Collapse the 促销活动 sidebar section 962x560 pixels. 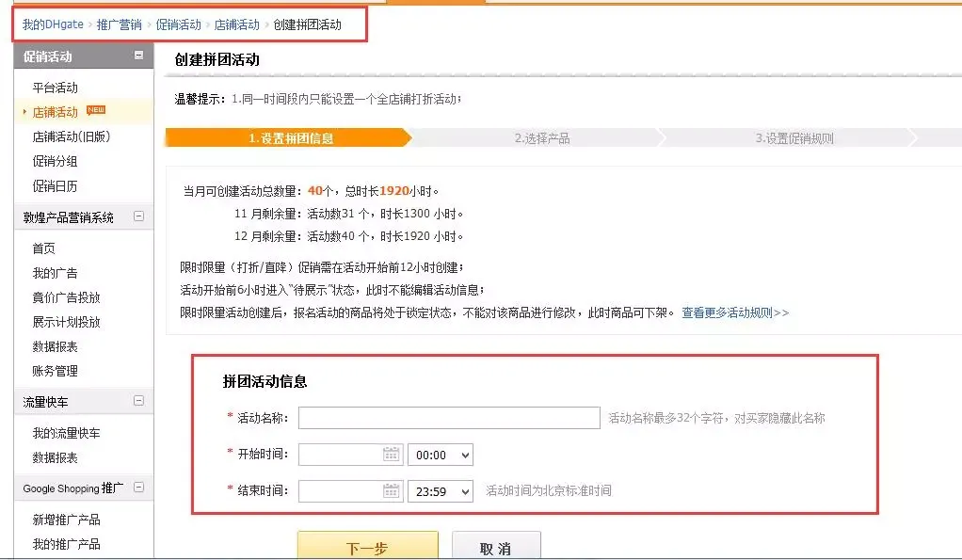(x=138, y=56)
